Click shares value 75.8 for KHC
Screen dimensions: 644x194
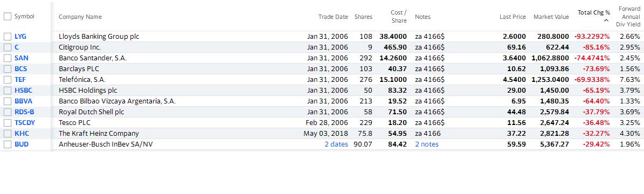pyautogui.click(x=365, y=134)
